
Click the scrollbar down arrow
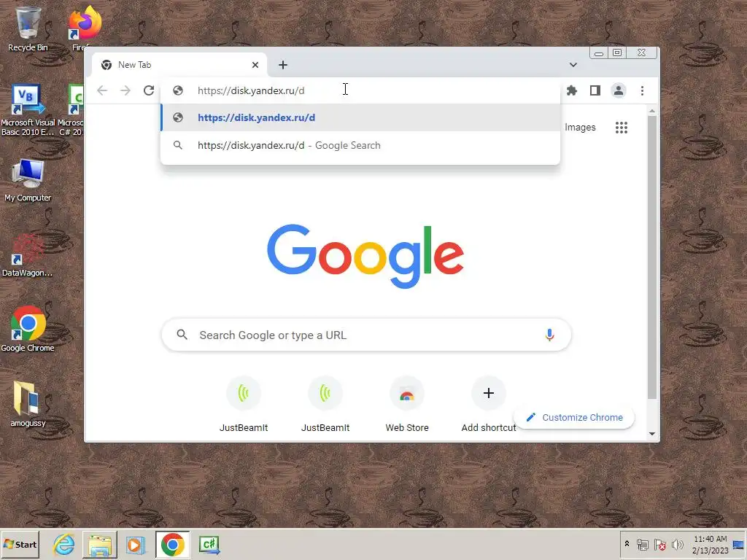click(651, 434)
